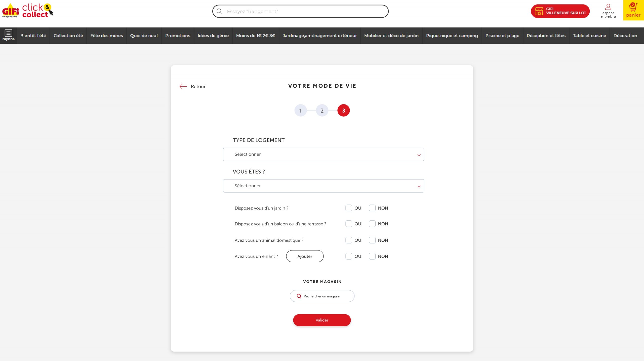Open the Type de logement dropdown
Screen dimensions: 644x361
pos(323,154)
